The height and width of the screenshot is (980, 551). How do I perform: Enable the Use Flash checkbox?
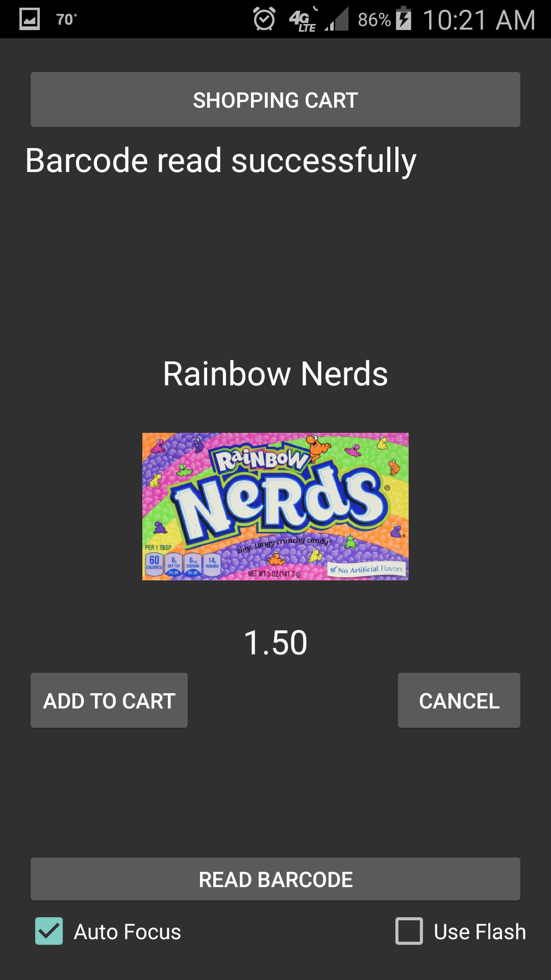click(x=409, y=931)
